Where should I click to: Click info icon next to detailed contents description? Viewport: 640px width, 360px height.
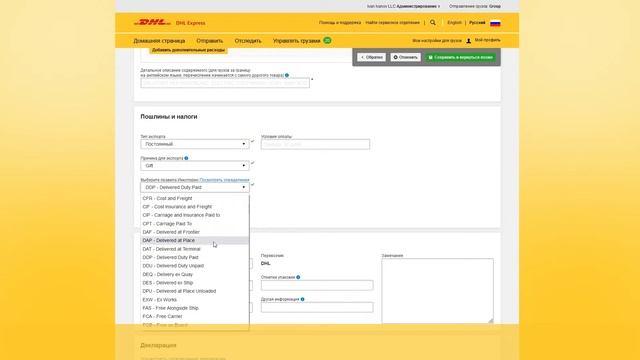287,75
